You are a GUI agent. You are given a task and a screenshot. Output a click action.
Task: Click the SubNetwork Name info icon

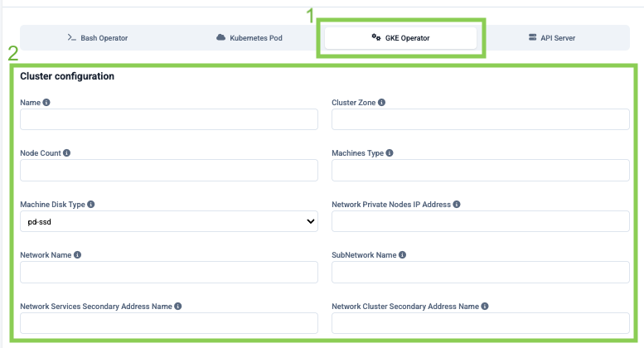[402, 255]
